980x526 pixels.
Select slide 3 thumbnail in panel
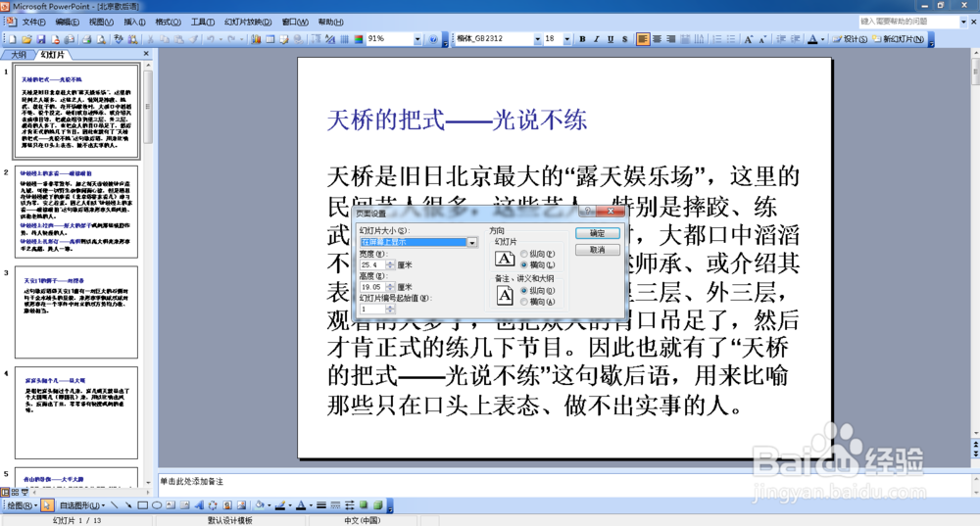click(x=76, y=312)
